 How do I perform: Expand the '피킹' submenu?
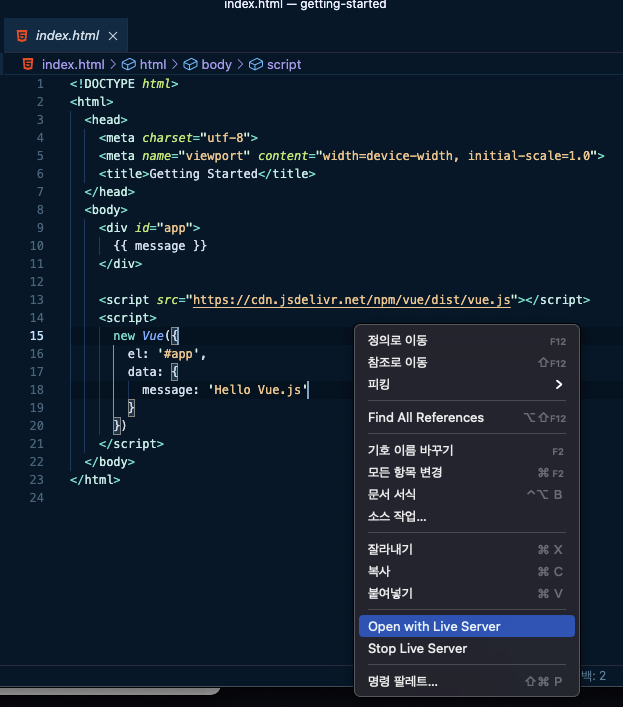point(467,385)
